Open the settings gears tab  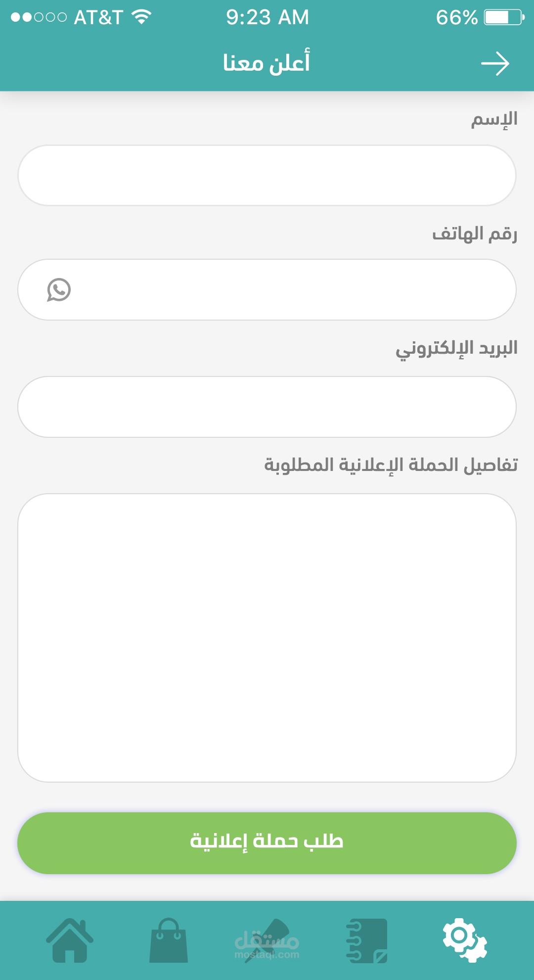point(464,940)
